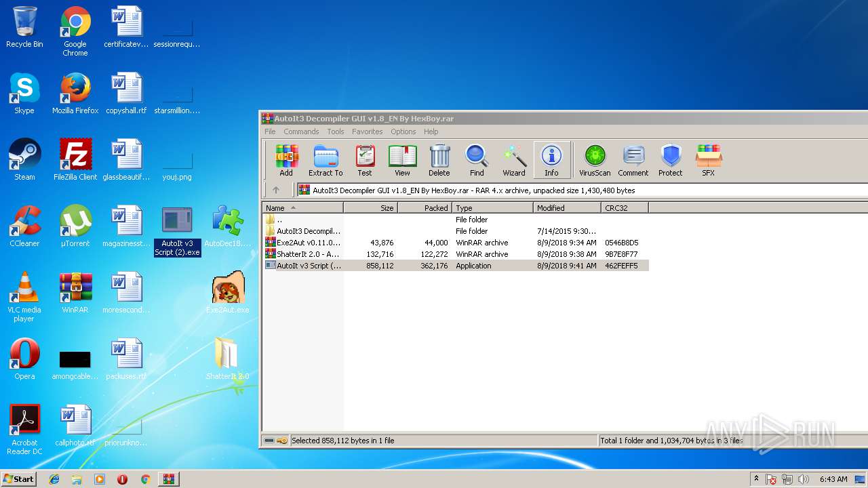This screenshot has height=488, width=868.
Task: Click the WinRAR taskbar button
Action: pyautogui.click(x=168, y=479)
